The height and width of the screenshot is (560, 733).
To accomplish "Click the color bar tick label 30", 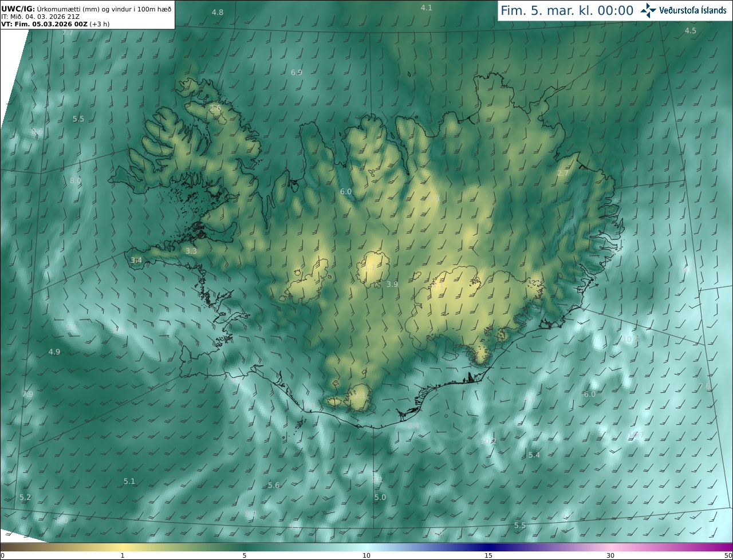I will point(610,555).
